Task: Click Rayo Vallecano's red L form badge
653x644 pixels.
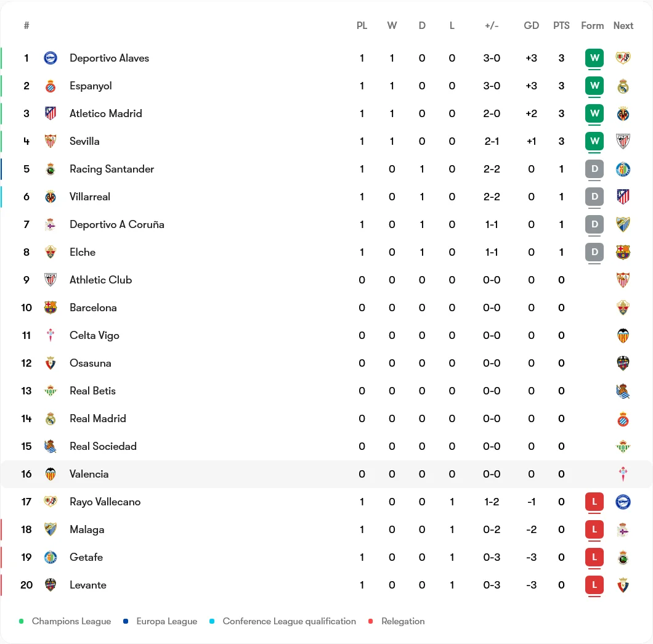Action: point(594,502)
